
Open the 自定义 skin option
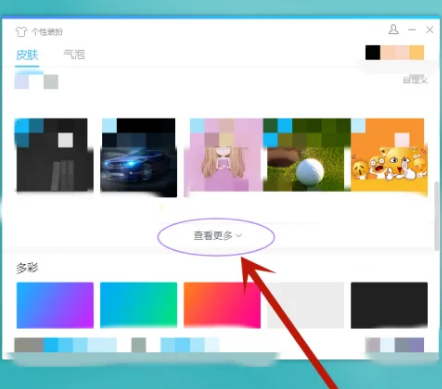coord(415,80)
